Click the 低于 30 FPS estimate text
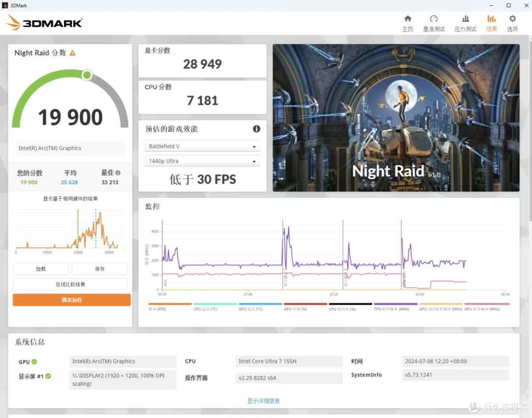The image size is (532, 418). coord(202,179)
